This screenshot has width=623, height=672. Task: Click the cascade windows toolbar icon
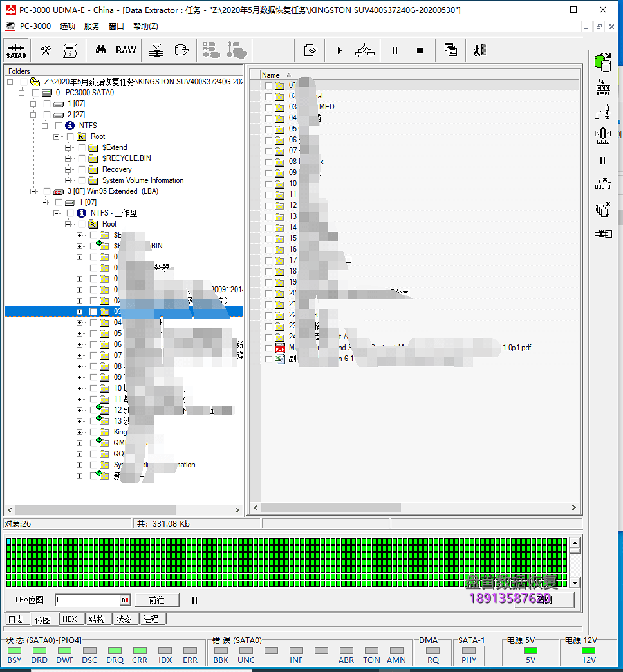coord(451,50)
